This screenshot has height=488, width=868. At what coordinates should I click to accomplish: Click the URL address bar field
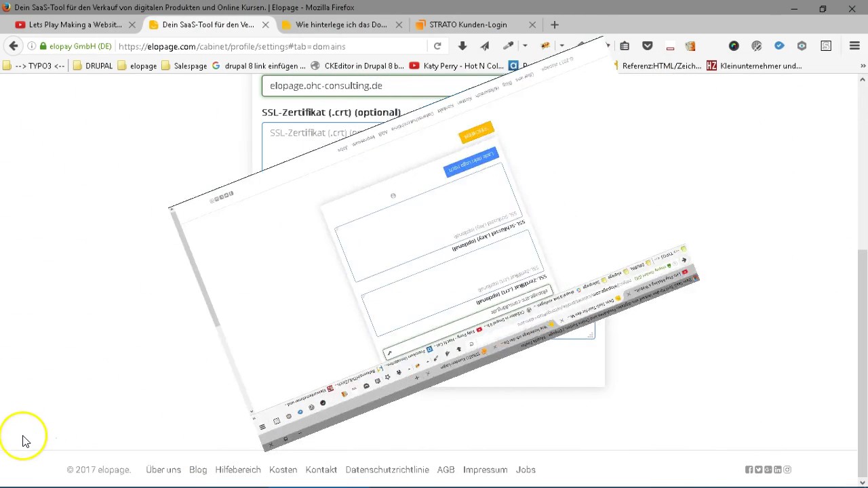[x=271, y=46]
